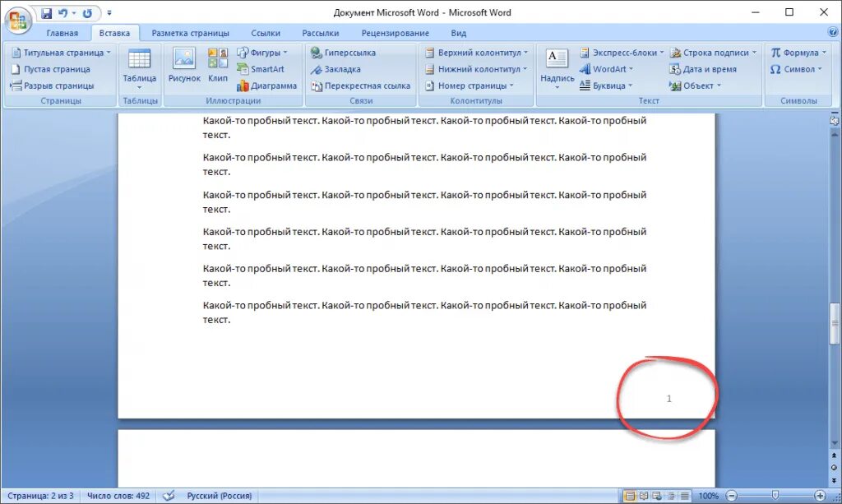Insert a Перекрестная ссылка
Screen dimensions: 842x504
tap(360, 86)
